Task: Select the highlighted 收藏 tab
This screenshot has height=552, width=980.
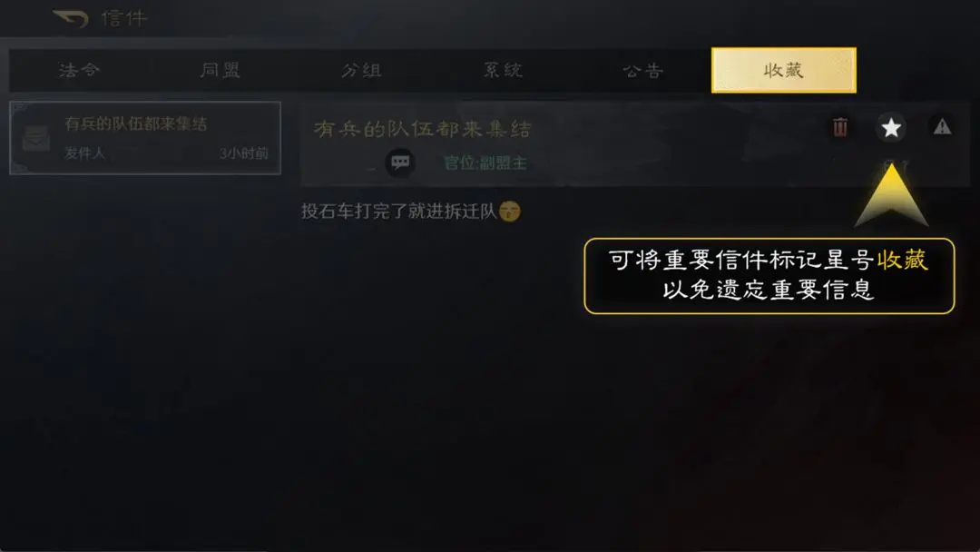Action: pos(784,70)
